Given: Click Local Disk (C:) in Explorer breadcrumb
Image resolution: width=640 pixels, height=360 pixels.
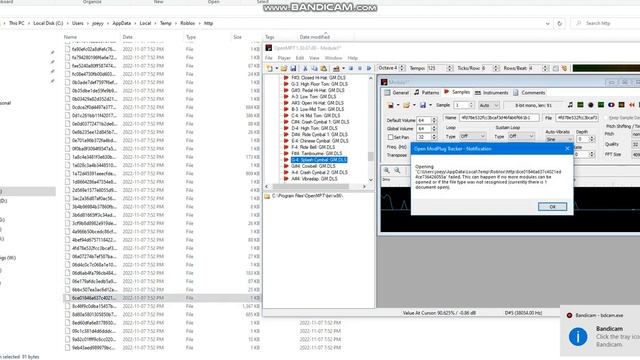Looking at the screenshot, I should pos(48,23).
